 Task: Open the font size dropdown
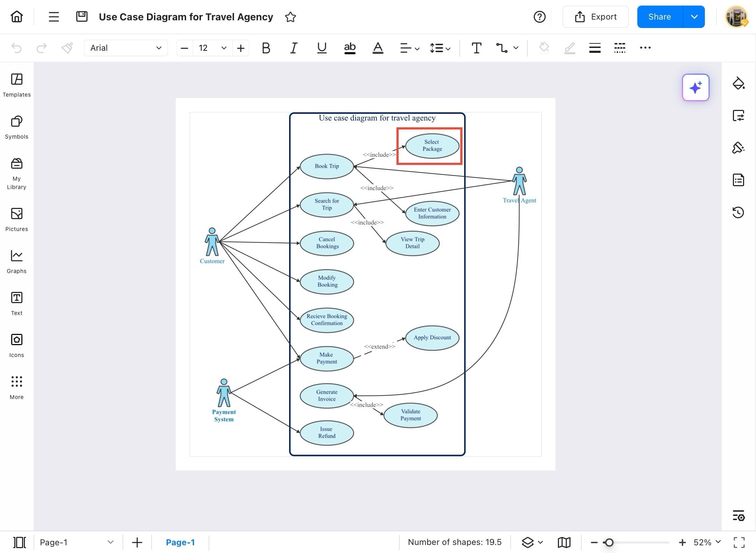tap(223, 48)
